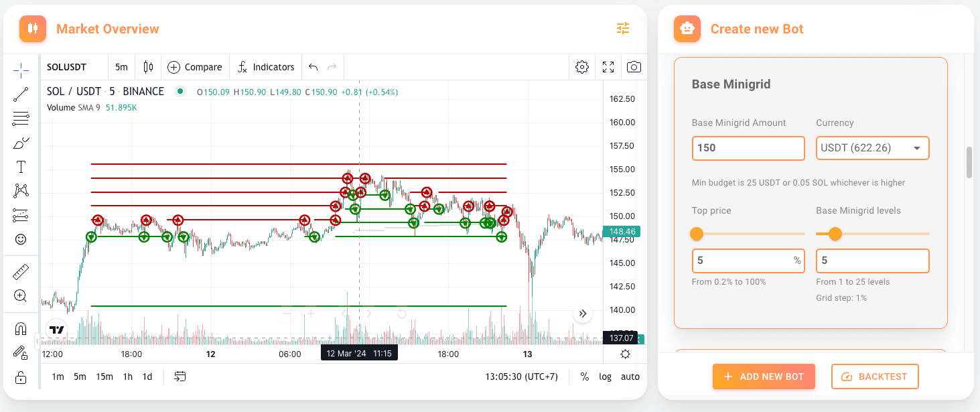Image resolution: width=980 pixels, height=412 pixels.
Task: Click the ADD NEW BOT button
Action: [764, 376]
